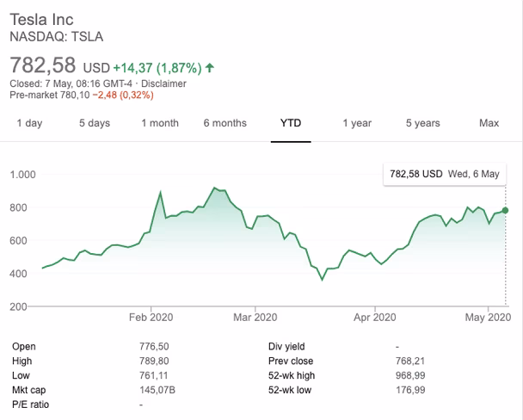
Task: Click the 400 y-axis label
Action: 18,274
